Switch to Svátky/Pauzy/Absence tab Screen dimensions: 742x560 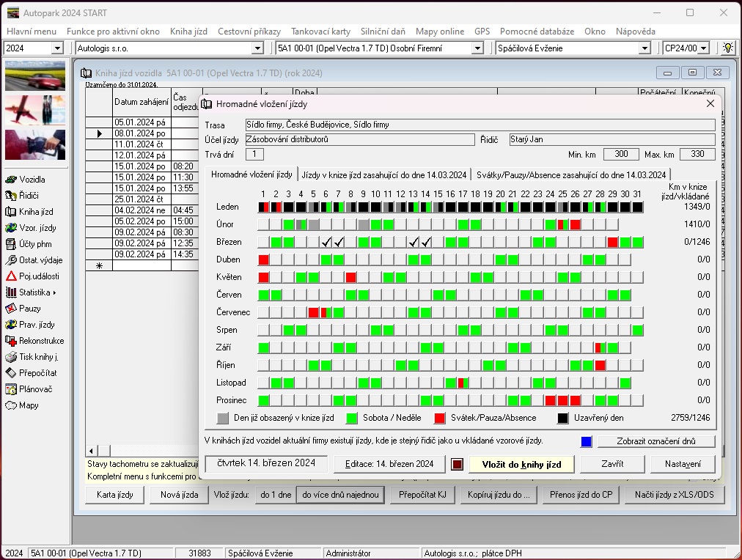(x=570, y=175)
